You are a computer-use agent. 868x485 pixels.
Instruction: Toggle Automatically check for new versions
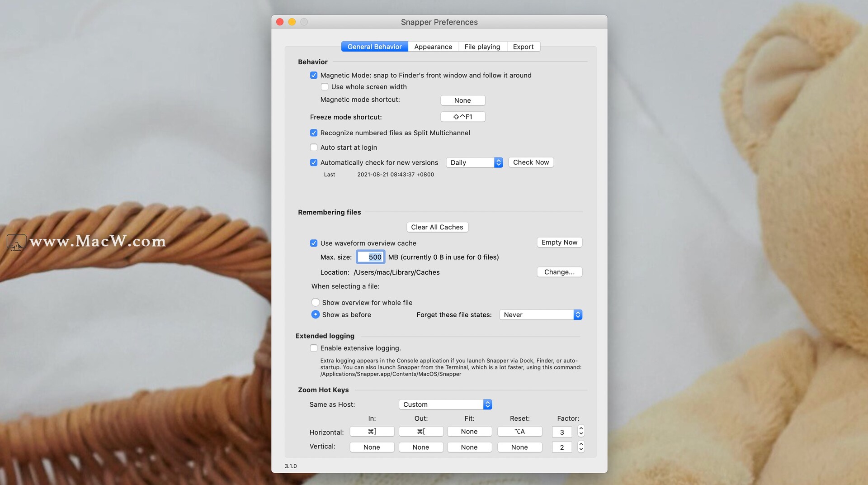tap(314, 162)
